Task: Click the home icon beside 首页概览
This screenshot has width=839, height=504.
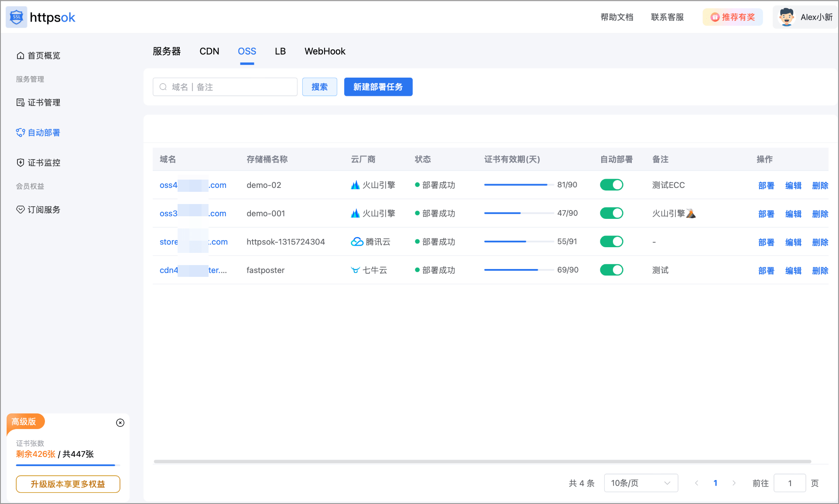Action: coord(20,55)
